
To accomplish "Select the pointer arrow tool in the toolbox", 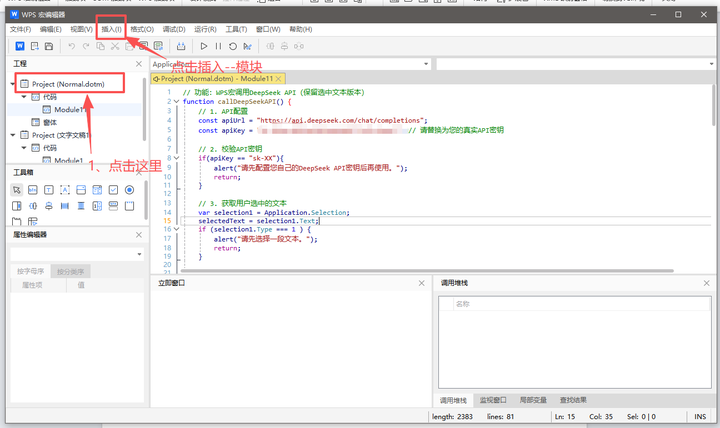I will tap(17, 190).
